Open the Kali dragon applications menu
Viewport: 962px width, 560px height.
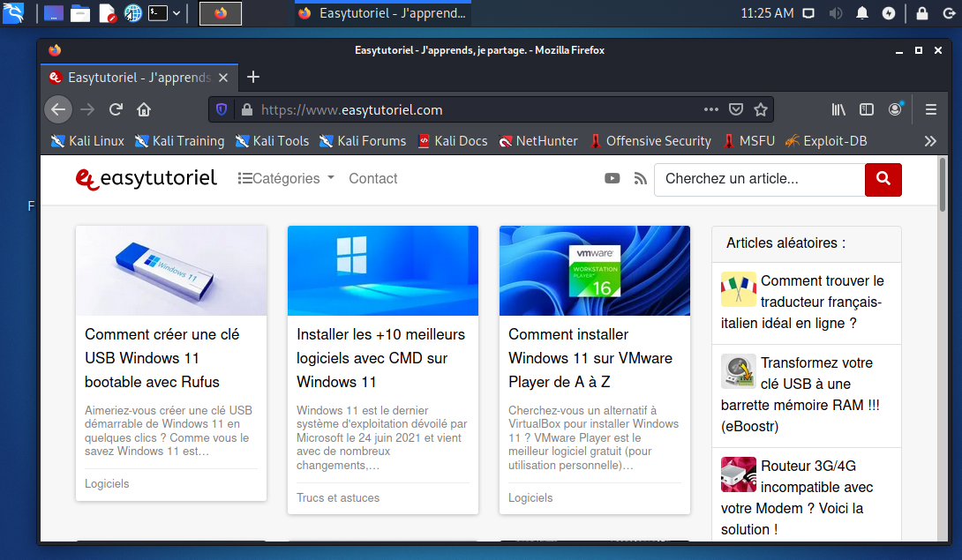13,13
